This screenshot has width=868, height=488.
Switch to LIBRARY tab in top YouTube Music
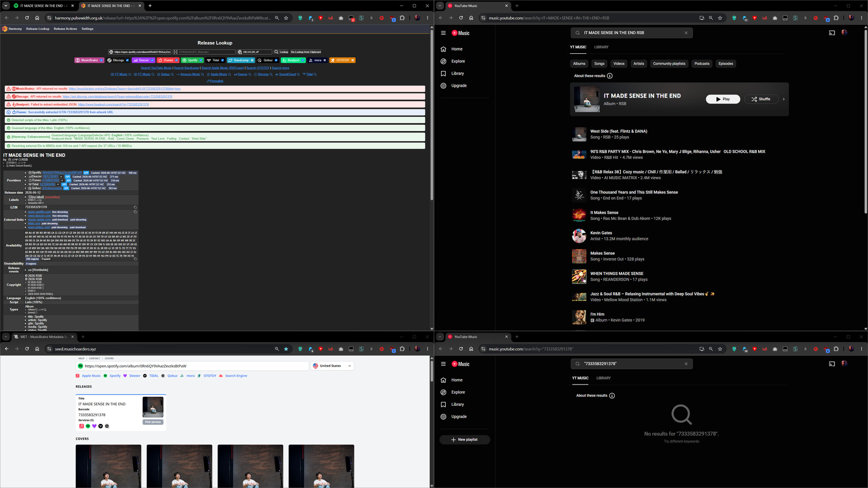tap(601, 47)
